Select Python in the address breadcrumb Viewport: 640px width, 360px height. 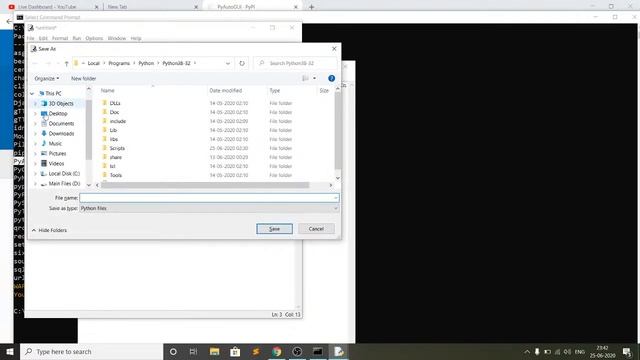146,63
